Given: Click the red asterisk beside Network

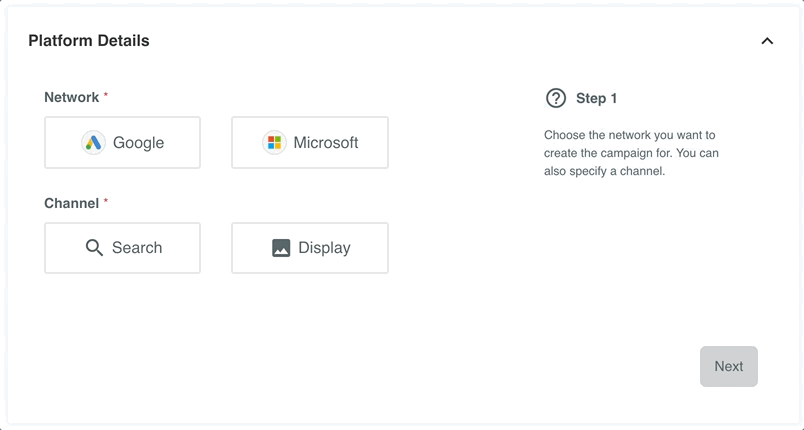Looking at the screenshot, I should (106, 95).
